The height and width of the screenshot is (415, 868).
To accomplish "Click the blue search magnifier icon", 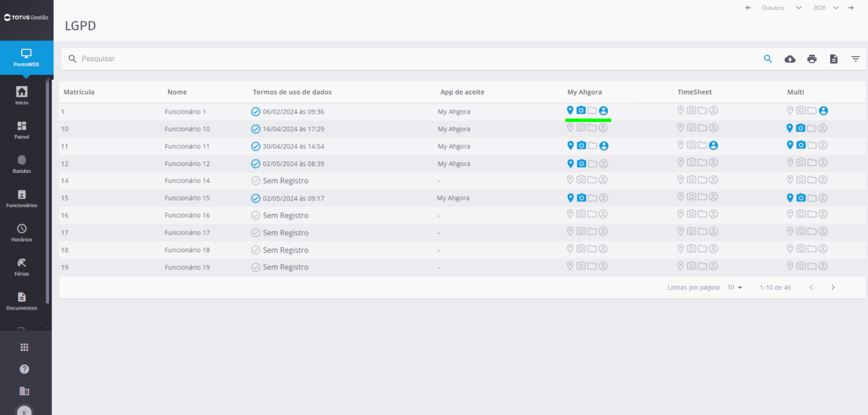I will coord(768,59).
